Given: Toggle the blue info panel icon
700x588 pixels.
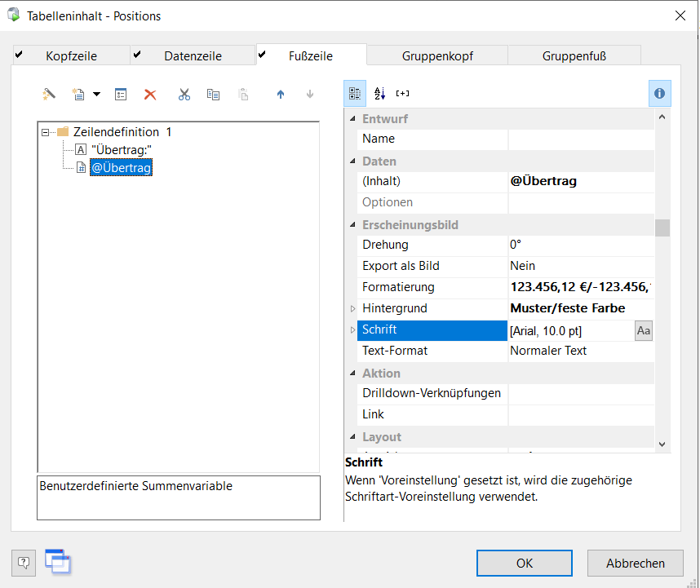Looking at the screenshot, I should [659, 93].
